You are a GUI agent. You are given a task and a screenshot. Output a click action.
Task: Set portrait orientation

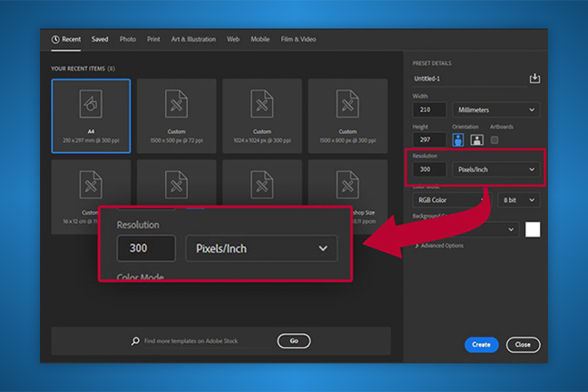coord(458,140)
